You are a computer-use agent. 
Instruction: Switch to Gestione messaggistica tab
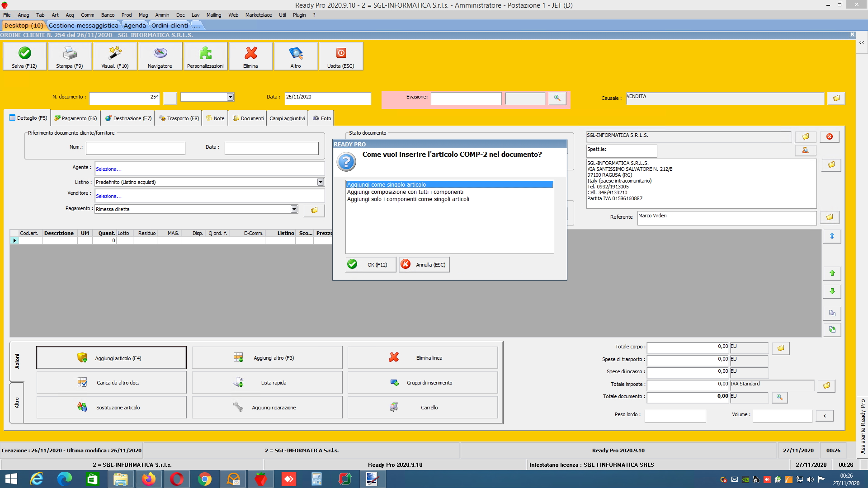click(x=83, y=26)
